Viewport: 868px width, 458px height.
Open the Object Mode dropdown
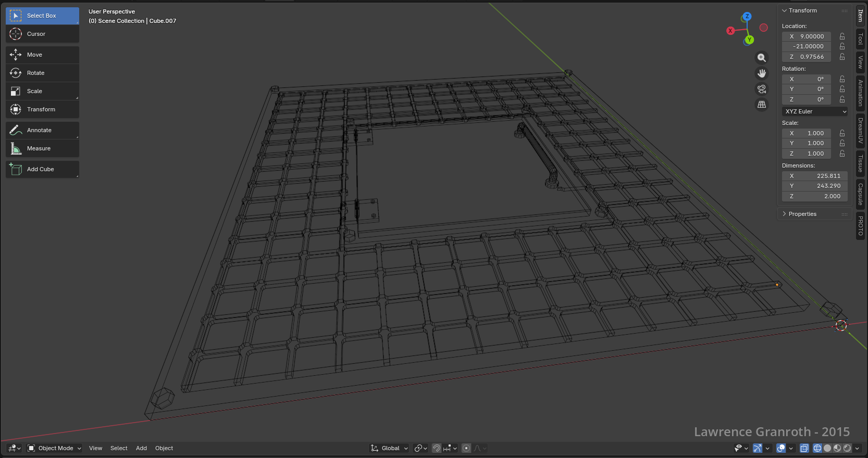55,448
